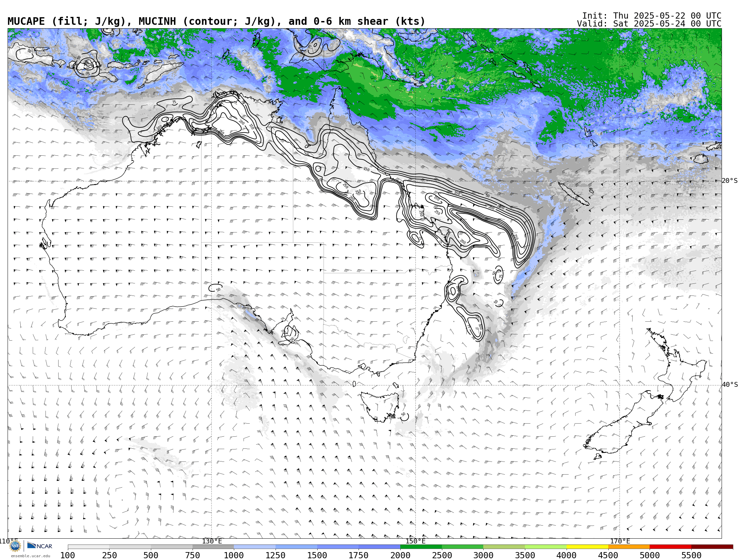The image size is (744, 560).
Task: Click the 40°S latitude label
Action: (730, 384)
